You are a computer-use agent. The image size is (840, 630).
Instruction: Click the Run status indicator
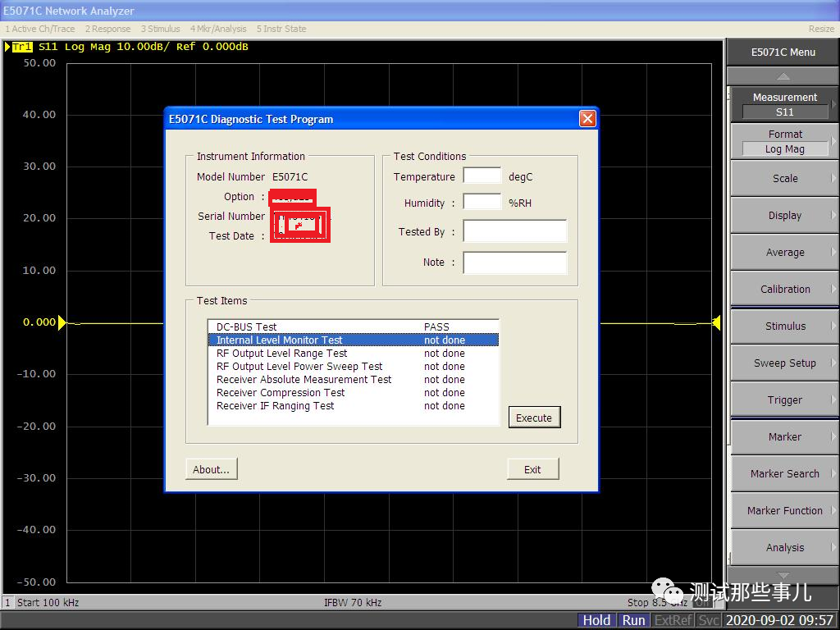[633, 620]
